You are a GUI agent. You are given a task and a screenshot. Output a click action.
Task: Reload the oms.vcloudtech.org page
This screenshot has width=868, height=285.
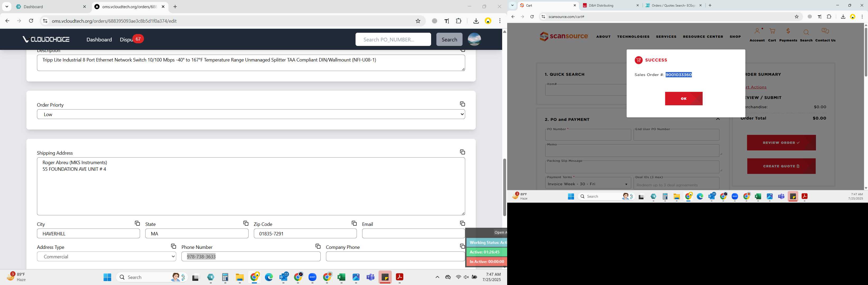coord(31,21)
